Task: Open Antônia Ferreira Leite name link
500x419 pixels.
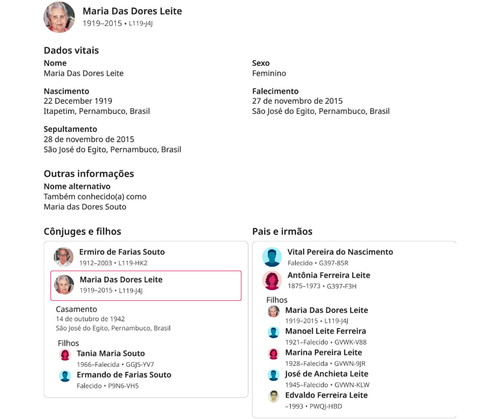Action: (x=329, y=275)
